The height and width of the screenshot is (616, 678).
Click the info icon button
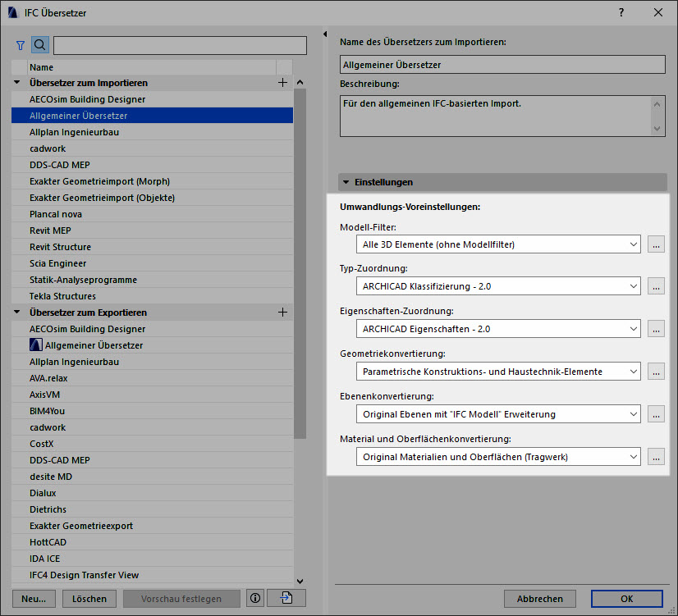(255, 598)
